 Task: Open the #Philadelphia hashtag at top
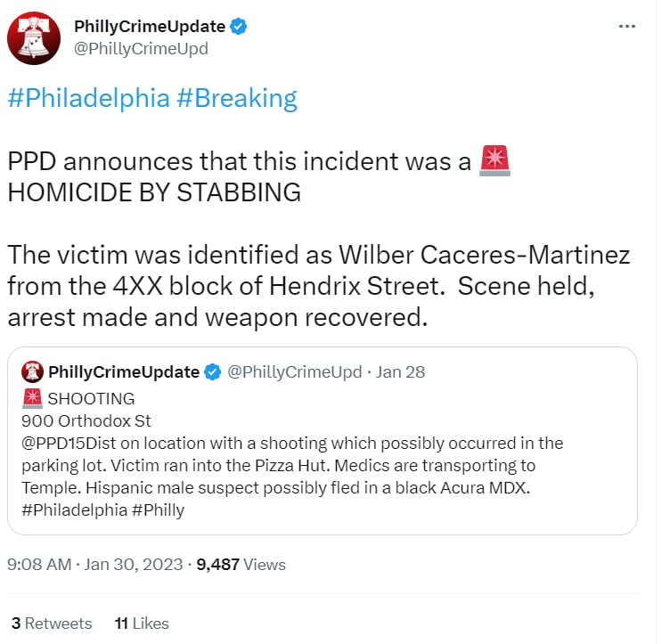[88, 98]
